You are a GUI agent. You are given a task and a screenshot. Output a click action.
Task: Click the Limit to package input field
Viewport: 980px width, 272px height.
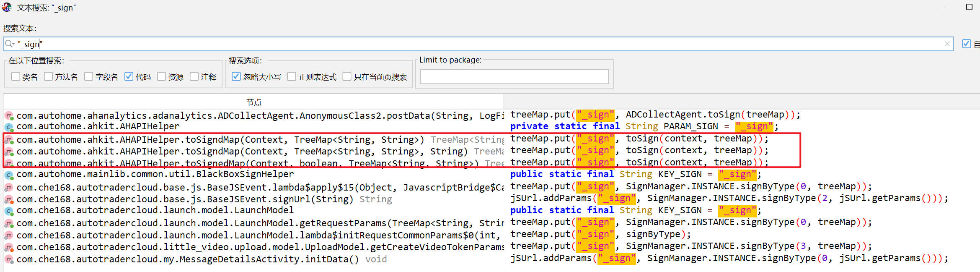pyautogui.click(x=514, y=76)
